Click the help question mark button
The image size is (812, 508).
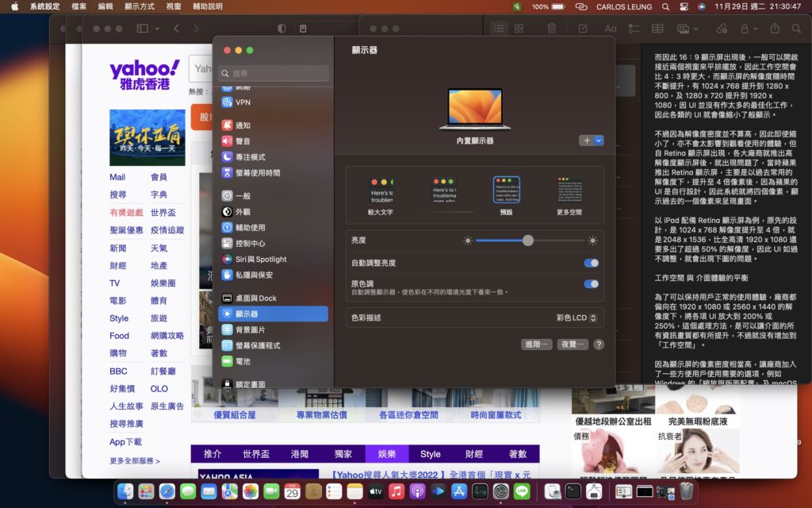coord(599,344)
